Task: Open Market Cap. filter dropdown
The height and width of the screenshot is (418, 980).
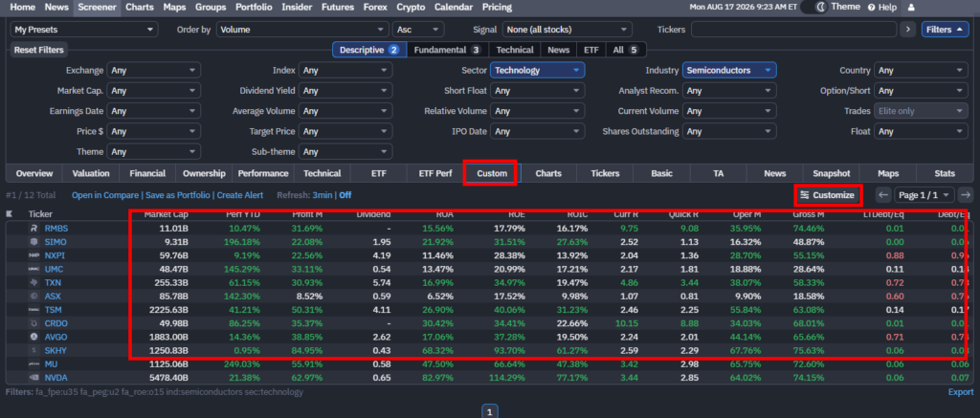Action: coord(154,91)
